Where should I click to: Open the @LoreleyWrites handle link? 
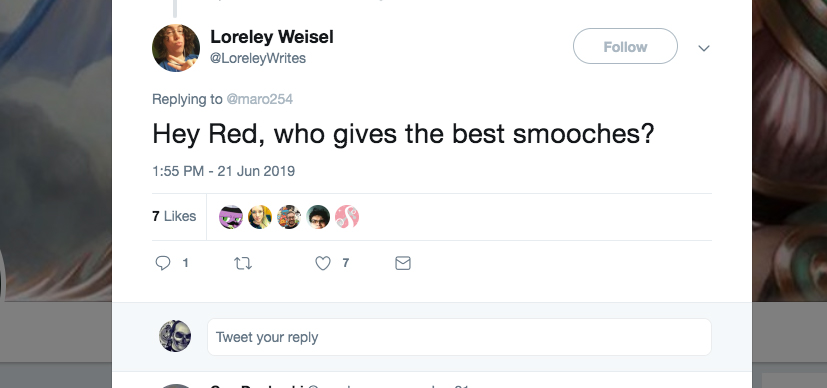(258, 58)
